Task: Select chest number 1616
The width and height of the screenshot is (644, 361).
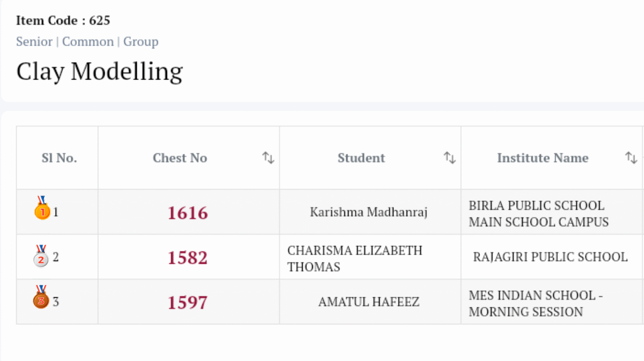Action: 187,213
